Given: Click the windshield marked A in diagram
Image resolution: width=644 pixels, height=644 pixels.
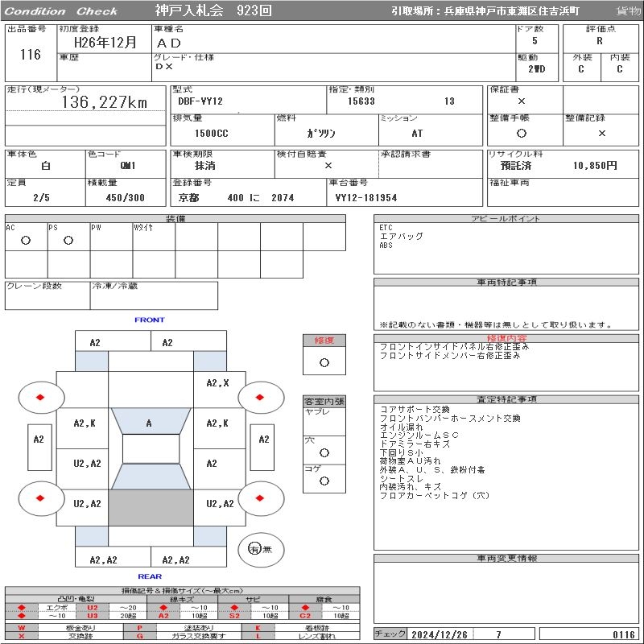Looking at the screenshot, I should point(150,423).
